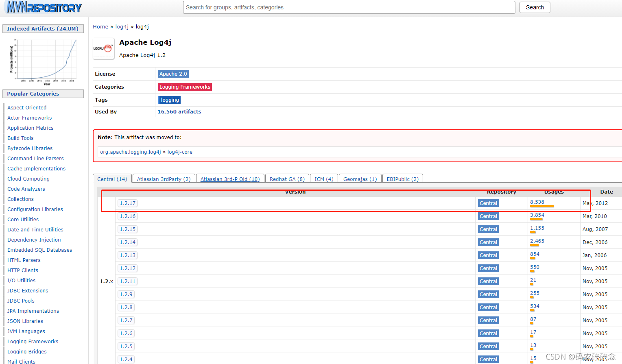
Task: Open Code Analyzers category
Action: coord(26,189)
